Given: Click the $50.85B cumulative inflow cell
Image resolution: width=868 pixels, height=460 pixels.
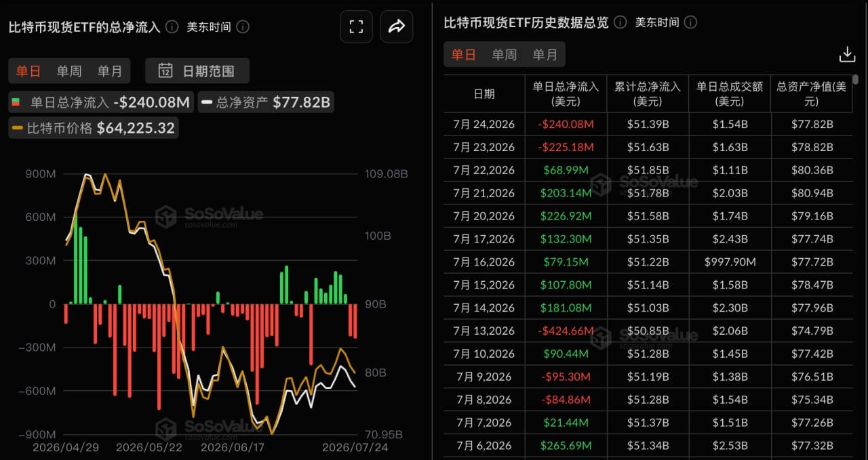Looking at the screenshot, I should click(648, 331).
